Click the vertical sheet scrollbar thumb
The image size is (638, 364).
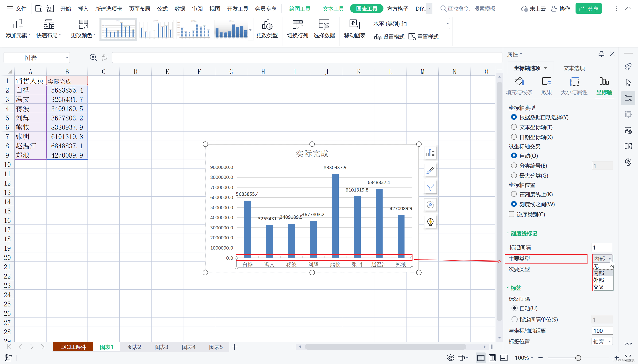499,201
